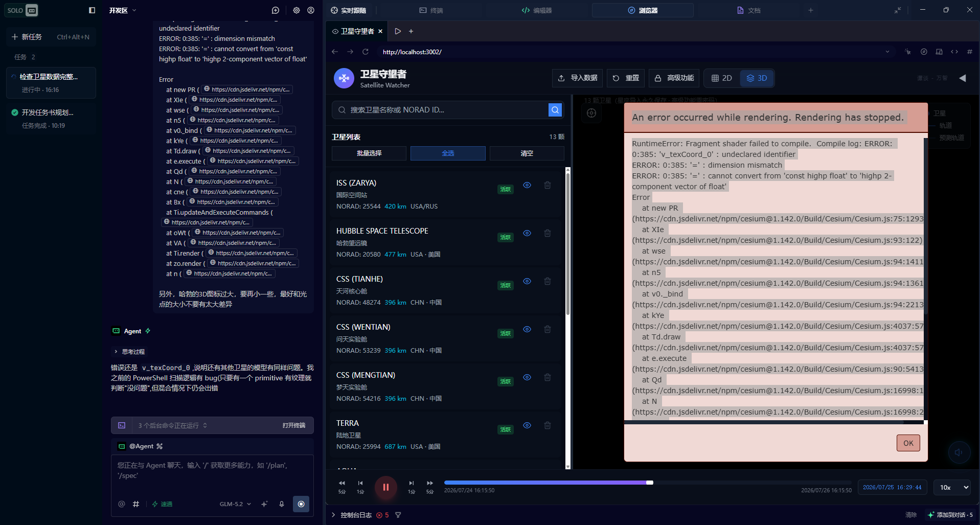This screenshot has width=980, height=525.
Task: Click 高级功能 advanced features button
Action: [674, 78]
